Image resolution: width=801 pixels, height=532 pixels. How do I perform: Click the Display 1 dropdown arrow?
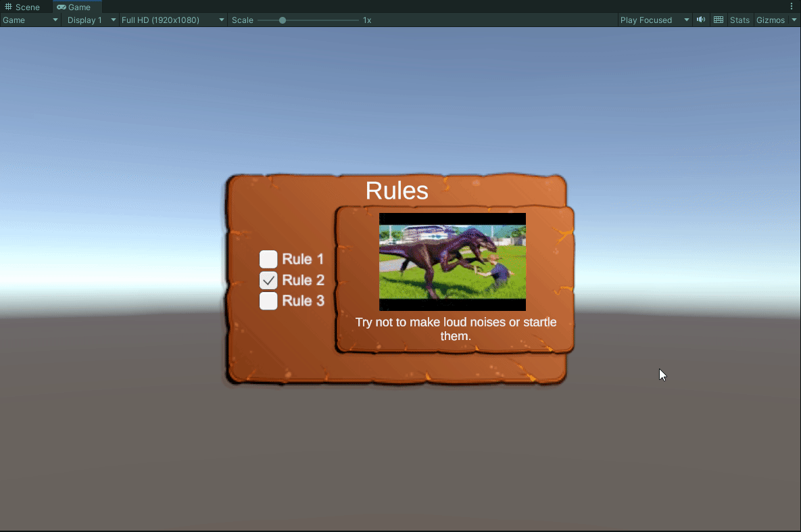coord(113,20)
